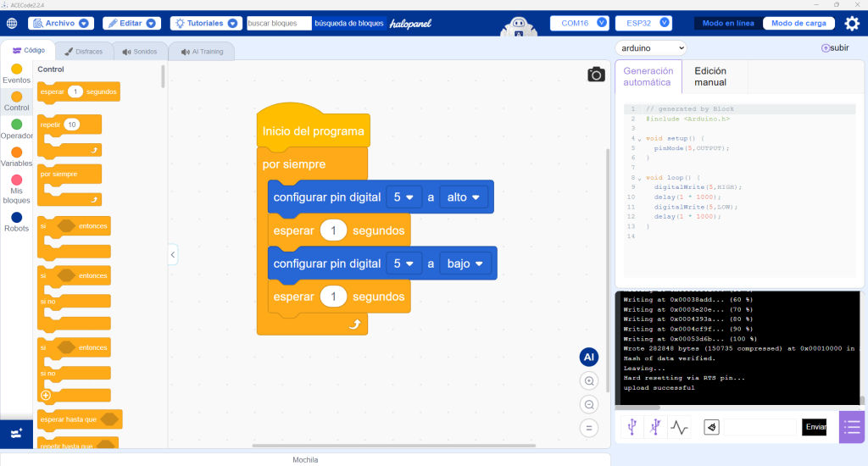The image size is (868, 466).
Task: Switch to Modo de carga
Action: [798, 23]
